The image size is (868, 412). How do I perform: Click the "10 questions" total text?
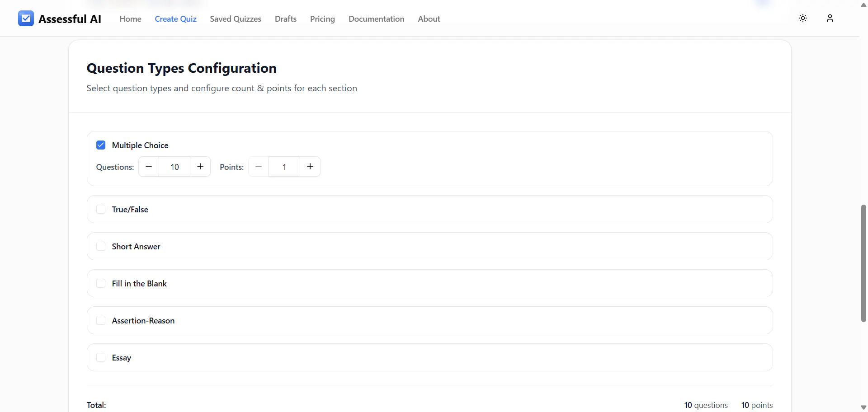pyautogui.click(x=706, y=405)
